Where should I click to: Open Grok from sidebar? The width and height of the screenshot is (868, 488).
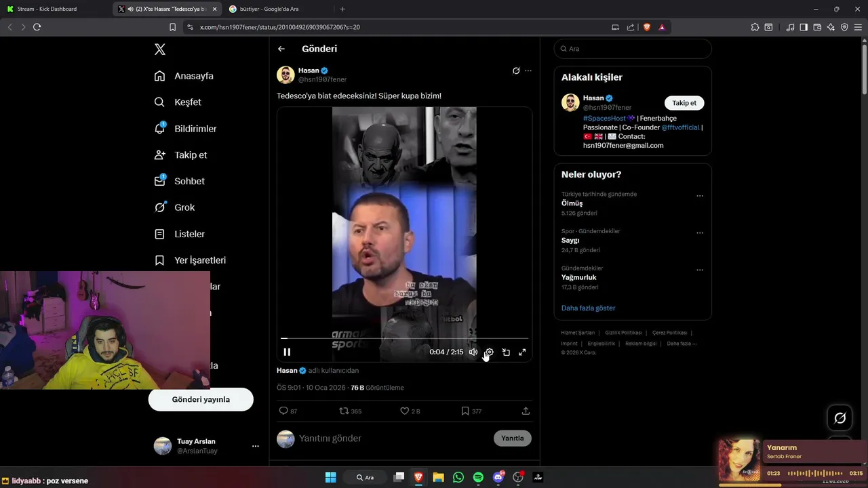[x=174, y=207]
